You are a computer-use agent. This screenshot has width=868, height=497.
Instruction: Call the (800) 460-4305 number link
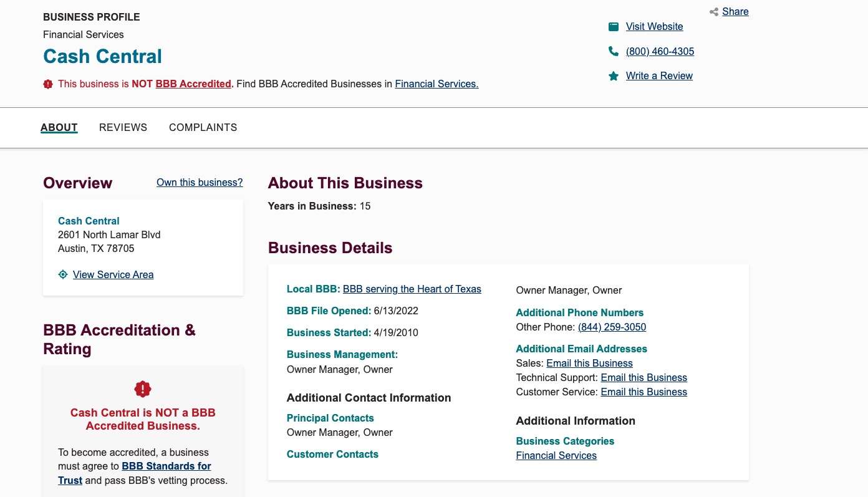660,51
